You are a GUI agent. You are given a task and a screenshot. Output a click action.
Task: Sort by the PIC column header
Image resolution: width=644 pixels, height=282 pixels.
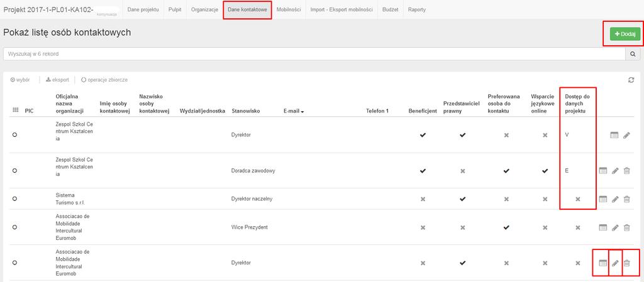[29, 111]
